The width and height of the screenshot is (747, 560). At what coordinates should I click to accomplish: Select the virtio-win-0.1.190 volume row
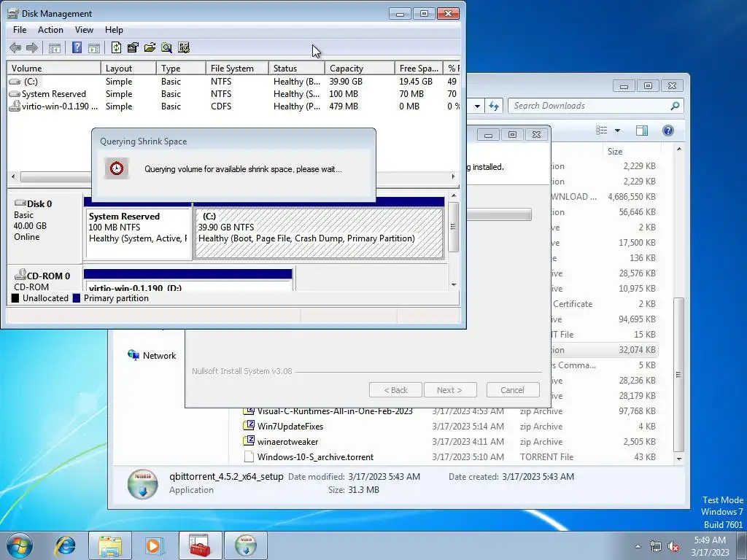tap(233, 106)
